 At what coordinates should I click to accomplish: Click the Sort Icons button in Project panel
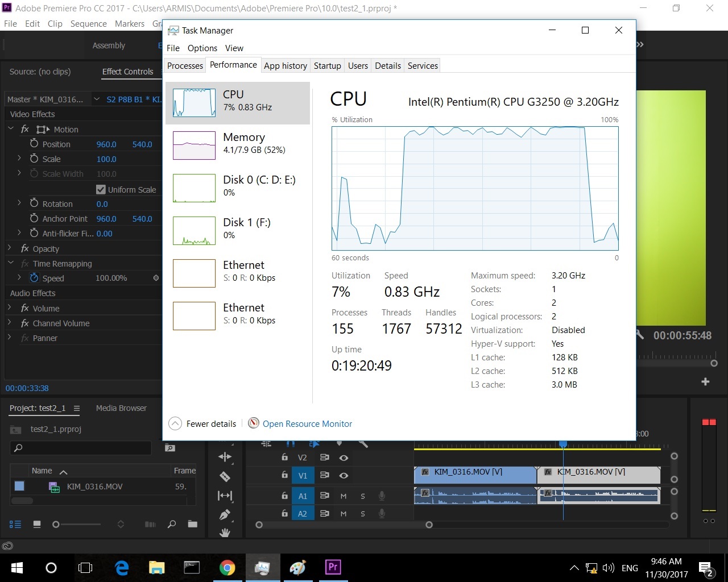[x=121, y=524]
